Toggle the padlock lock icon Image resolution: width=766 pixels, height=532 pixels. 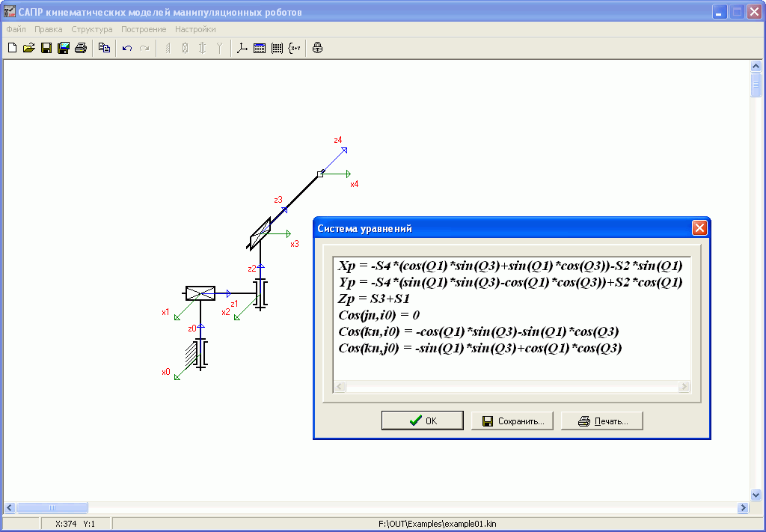317,48
